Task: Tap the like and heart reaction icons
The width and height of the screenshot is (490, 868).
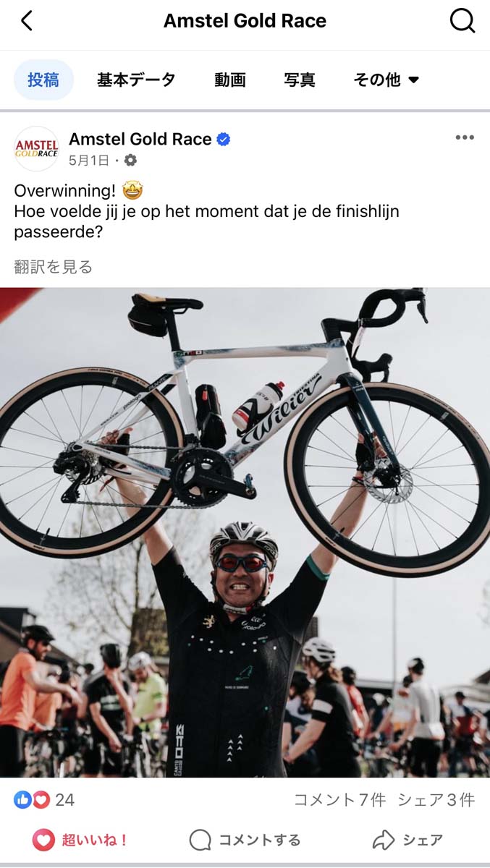Action: 32,799
